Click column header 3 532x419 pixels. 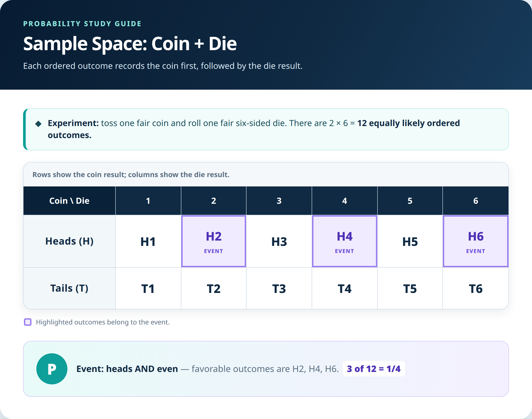pos(279,201)
